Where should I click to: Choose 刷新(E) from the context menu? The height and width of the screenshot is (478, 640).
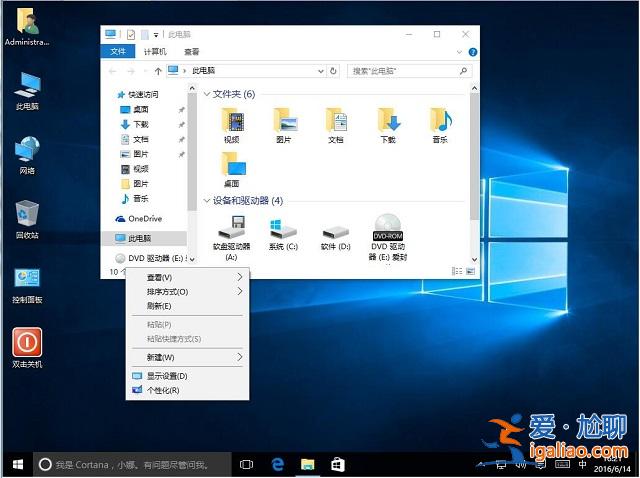(160, 306)
